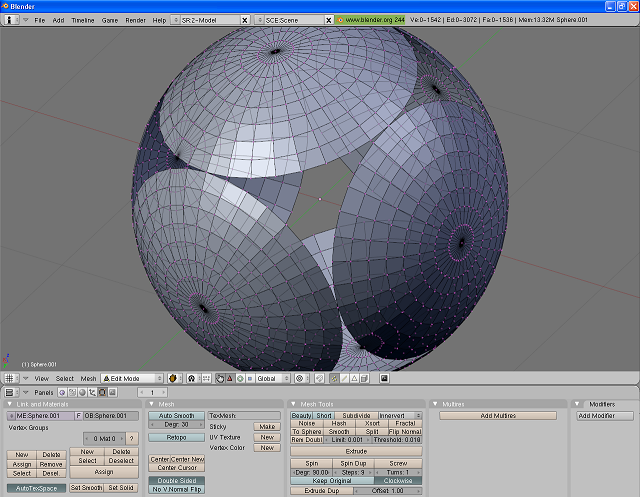Adjust the Limit: 0.001 field

[x=347, y=439]
